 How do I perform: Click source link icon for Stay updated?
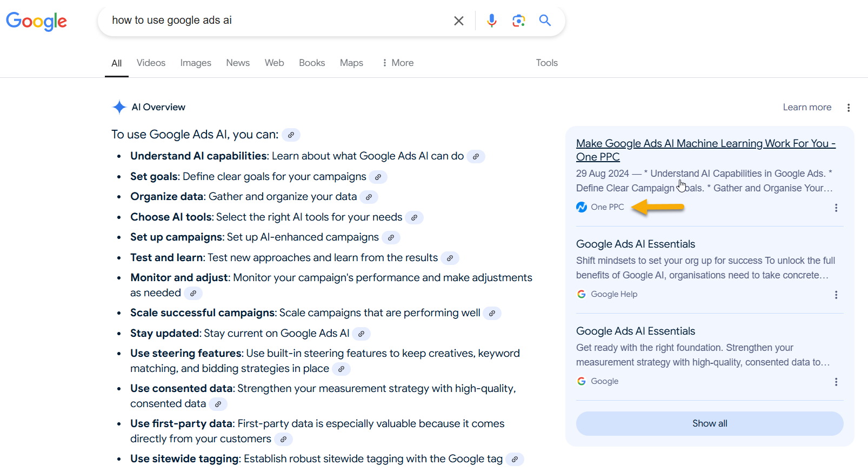click(361, 334)
